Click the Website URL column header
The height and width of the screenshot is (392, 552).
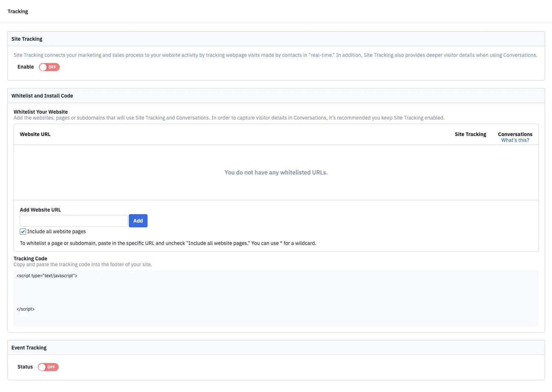35,134
